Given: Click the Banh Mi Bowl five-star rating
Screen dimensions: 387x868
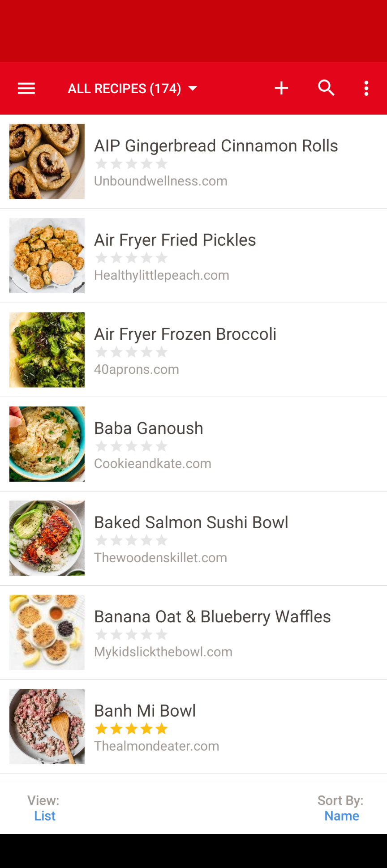Looking at the screenshot, I should (132, 729).
